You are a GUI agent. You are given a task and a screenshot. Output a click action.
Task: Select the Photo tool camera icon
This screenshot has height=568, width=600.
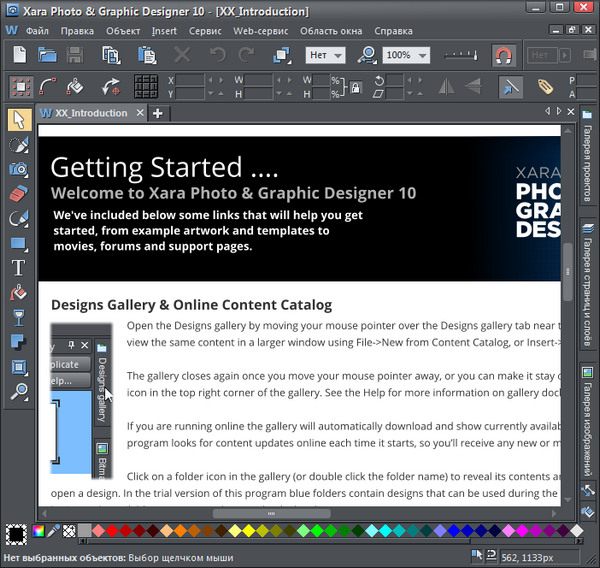pos(18,169)
